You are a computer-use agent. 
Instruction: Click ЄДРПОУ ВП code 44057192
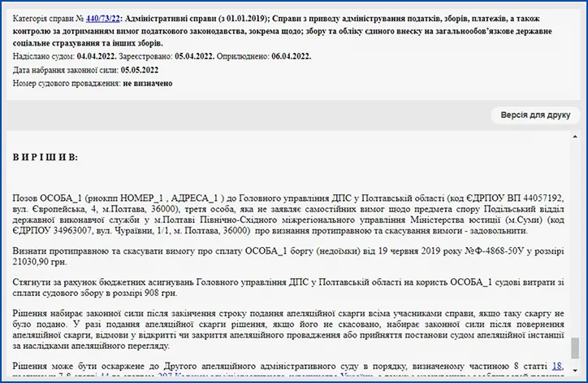click(x=543, y=198)
